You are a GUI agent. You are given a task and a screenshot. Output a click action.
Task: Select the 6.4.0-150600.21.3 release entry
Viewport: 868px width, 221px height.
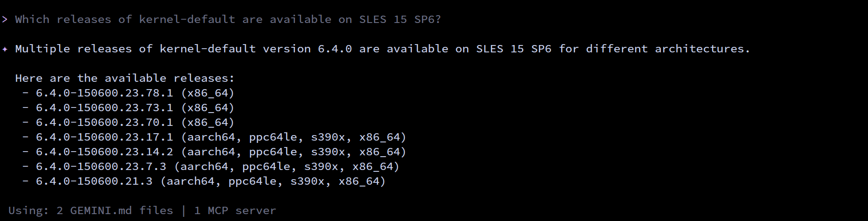pos(94,181)
